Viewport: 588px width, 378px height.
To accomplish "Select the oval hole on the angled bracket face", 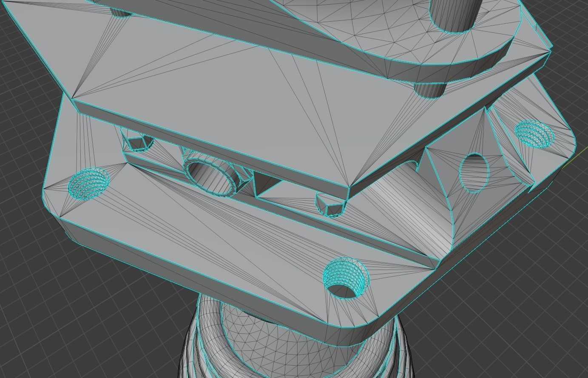I will [474, 173].
